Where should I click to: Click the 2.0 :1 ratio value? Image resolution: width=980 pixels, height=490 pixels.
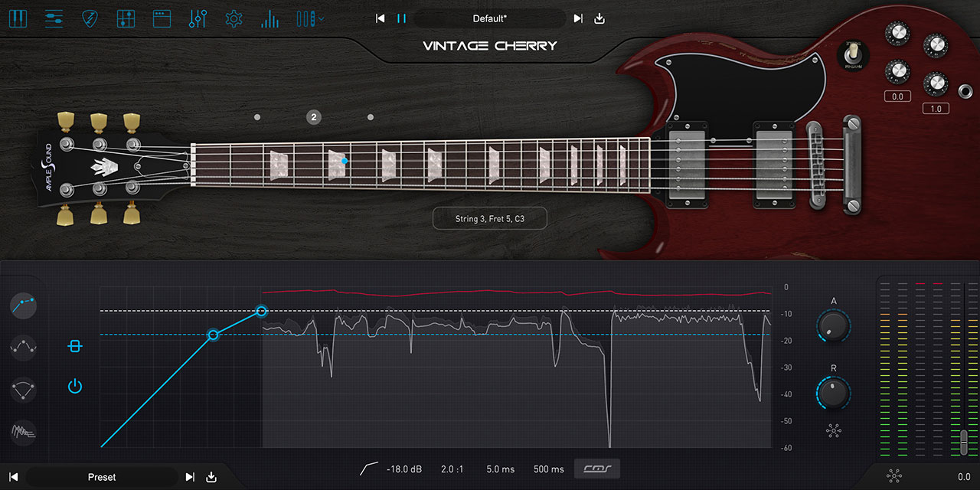click(x=452, y=469)
